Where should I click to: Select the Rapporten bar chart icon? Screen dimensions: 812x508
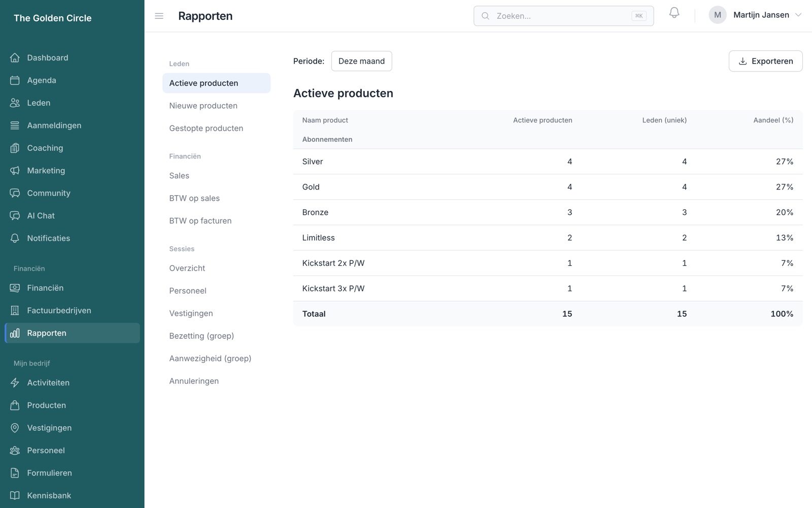(15, 333)
